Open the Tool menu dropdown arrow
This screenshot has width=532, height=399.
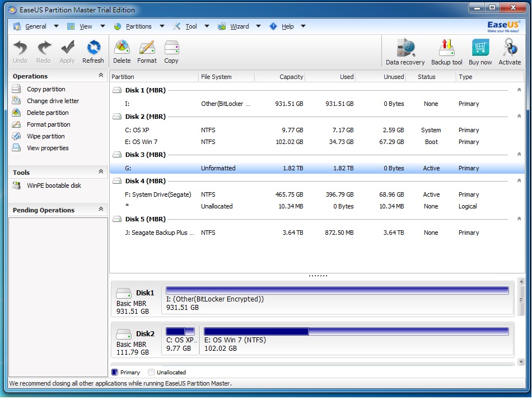point(207,26)
